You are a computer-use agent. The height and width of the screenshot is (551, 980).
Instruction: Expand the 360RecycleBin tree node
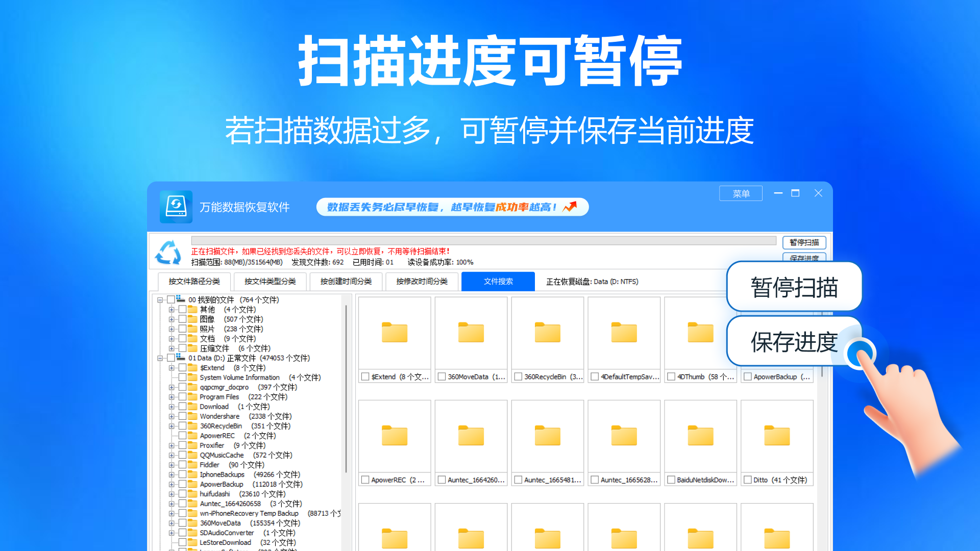171,426
